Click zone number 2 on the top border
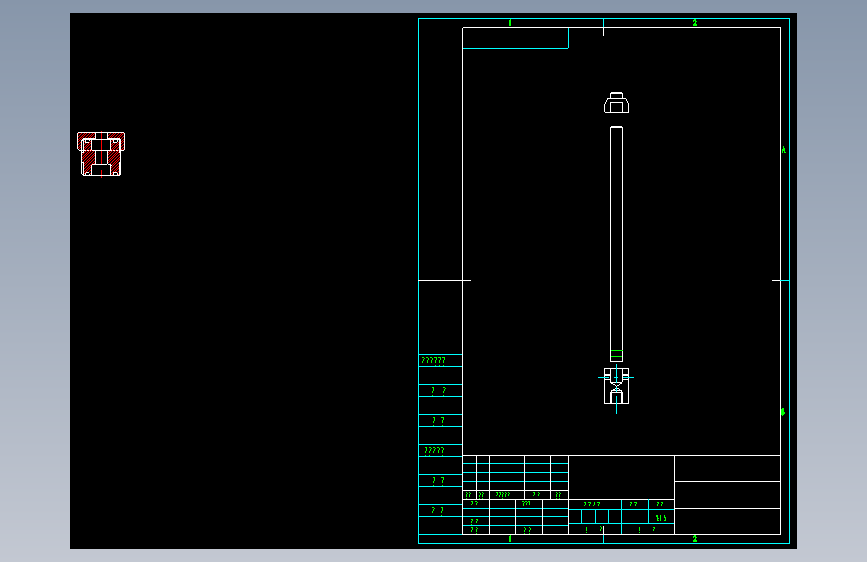 tap(694, 23)
